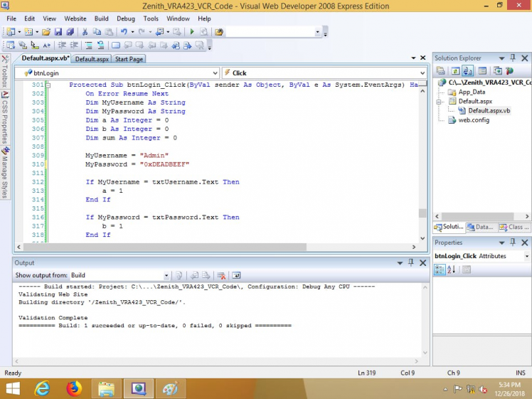Open the App_Data folder item

471,92
